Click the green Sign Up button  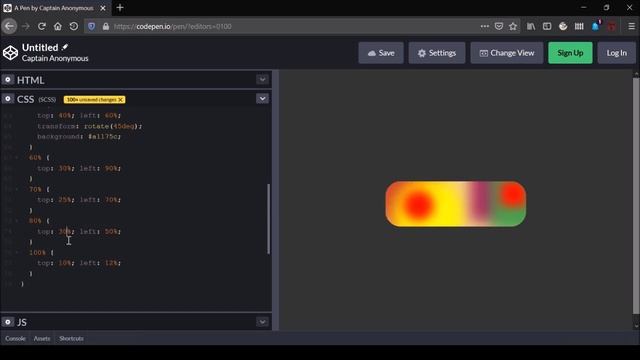tap(570, 53)
